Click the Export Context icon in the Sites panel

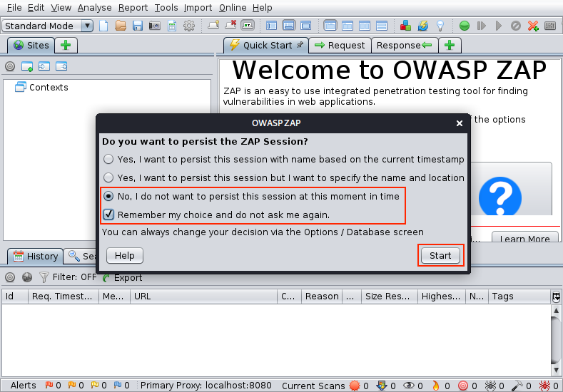pos(61,66)
